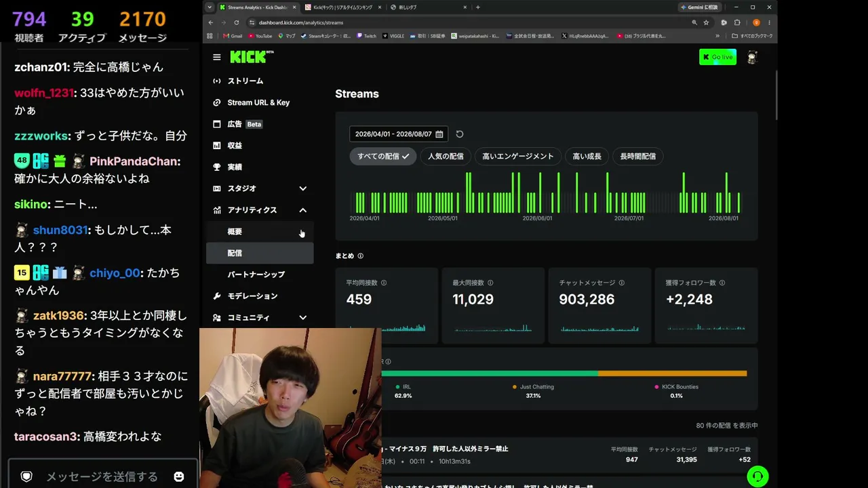868x488 pixels.
Task: Click the info icon next to チャットメッセージ card title
Action: tap(621, 283)
